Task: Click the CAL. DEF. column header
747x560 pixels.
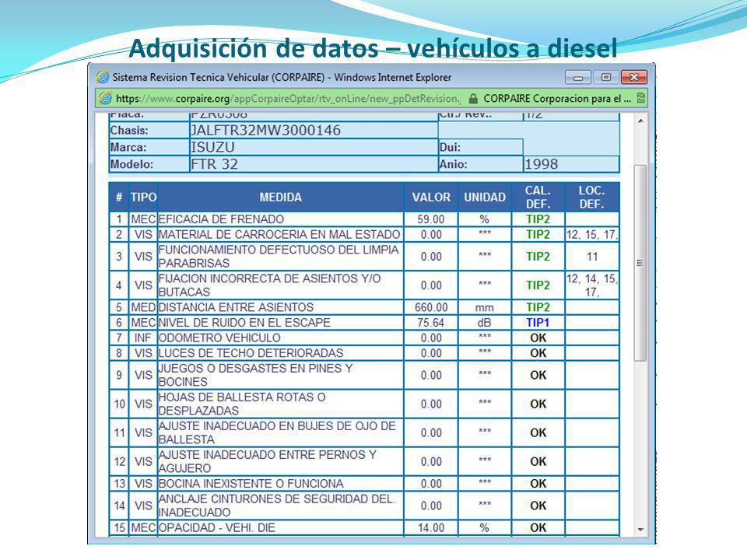Action: (538, 197)
